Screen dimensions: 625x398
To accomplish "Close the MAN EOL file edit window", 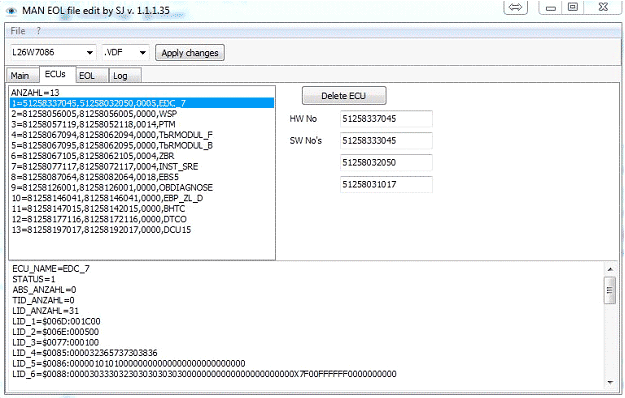I will tap(603, 7).
